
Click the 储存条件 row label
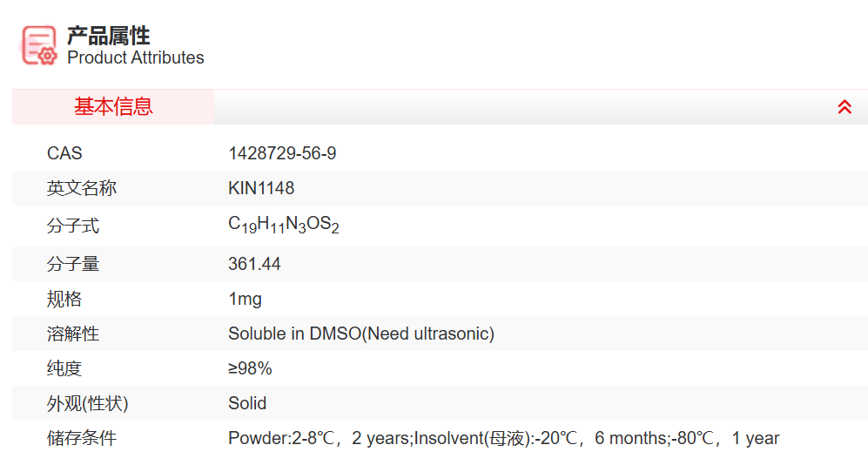pos(81,438)
